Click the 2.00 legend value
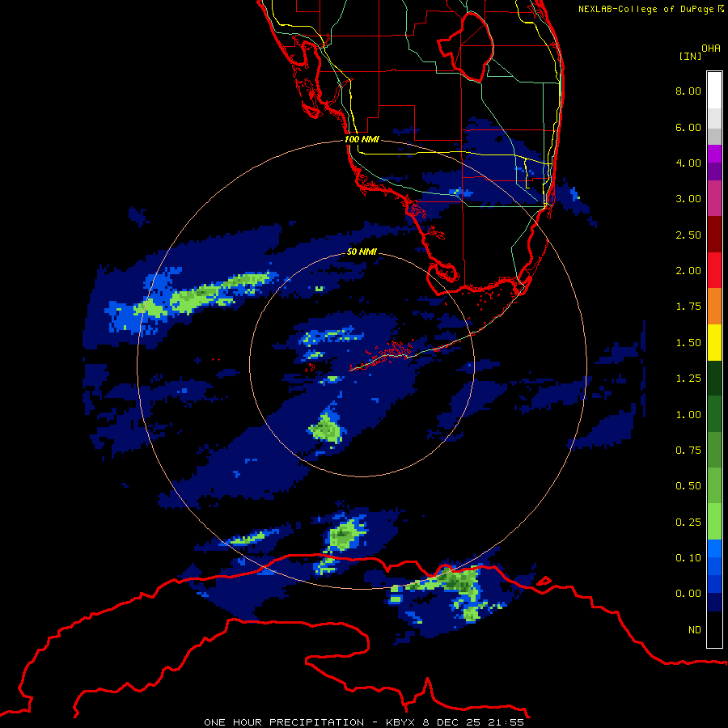Image resolution: width=728 pixels, height=728 pixels. tap(688, 271)
